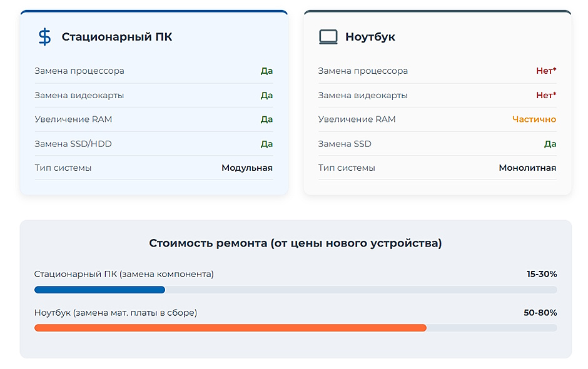Click the orange Частично value
The image size is (588, 369).
(x=534, y=119)
